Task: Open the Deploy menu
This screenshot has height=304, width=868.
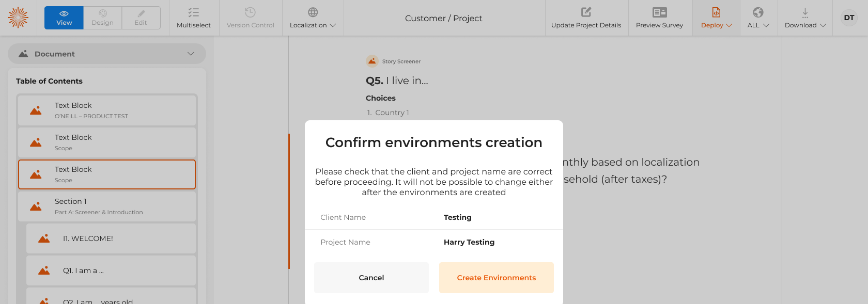Action: click(716, 18)
